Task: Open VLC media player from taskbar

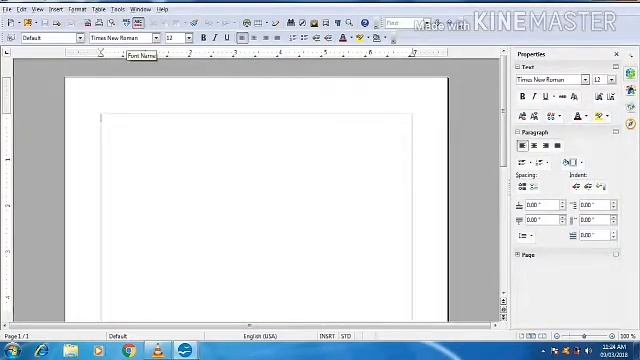Action: point(158,351)
